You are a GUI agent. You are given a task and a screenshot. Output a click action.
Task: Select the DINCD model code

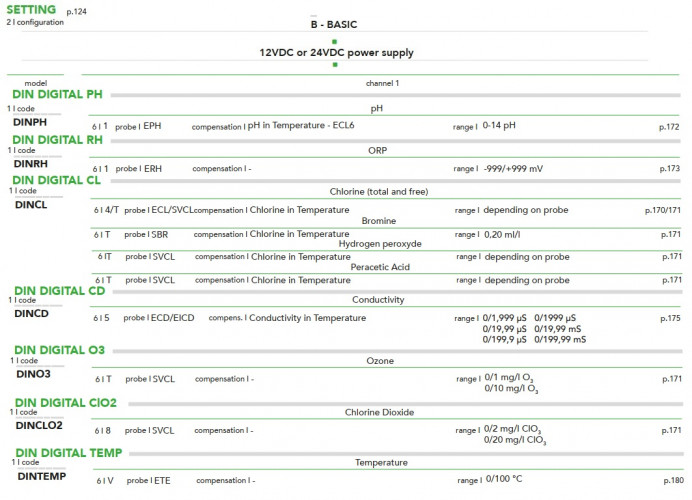[x=31, y=313]
